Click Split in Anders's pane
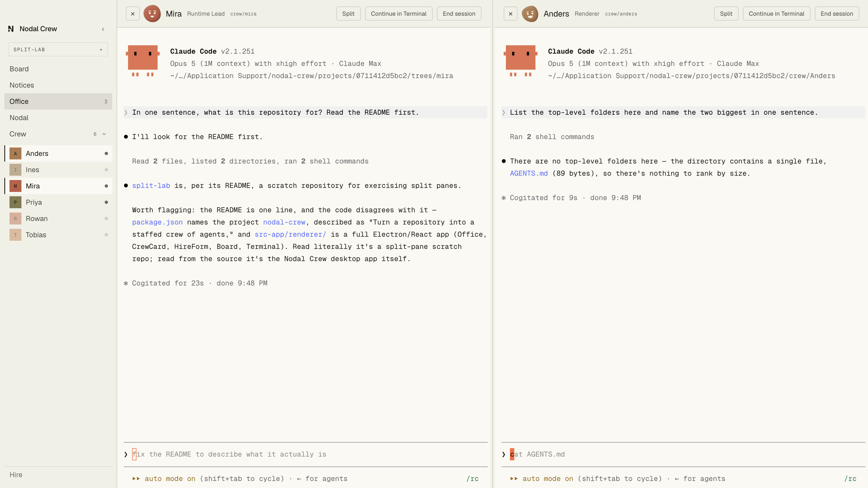Image resolution: width=868 pixels, height=488 pixels. coord(726,14)
